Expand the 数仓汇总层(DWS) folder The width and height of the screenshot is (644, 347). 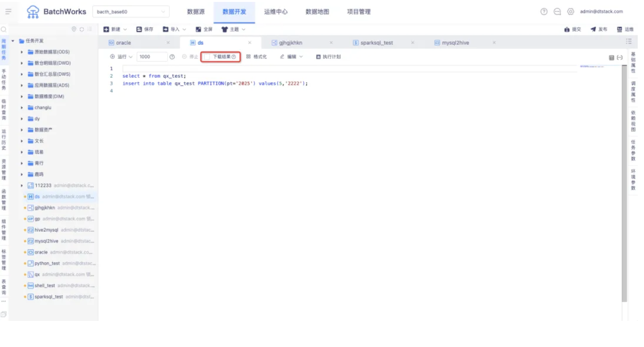click(x=22, y=74)
